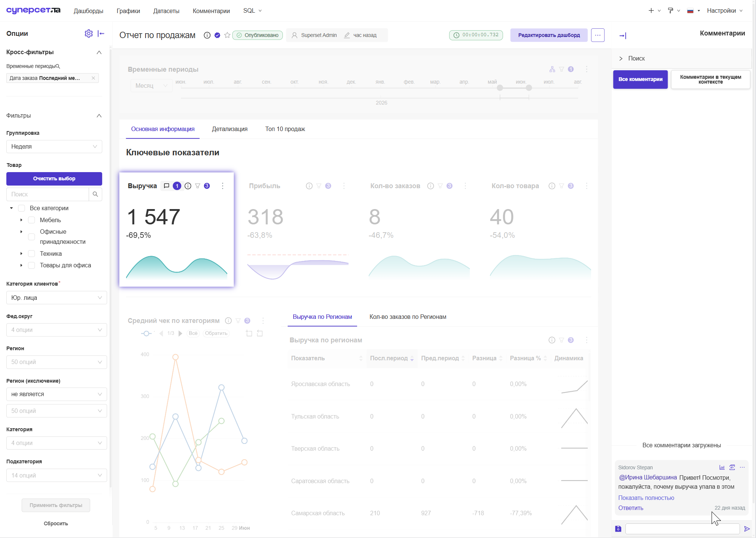Viewport: 756px width, 538px height.
Task: Remove the Дата заказа cross-filter tag
Action: (93, 78)
